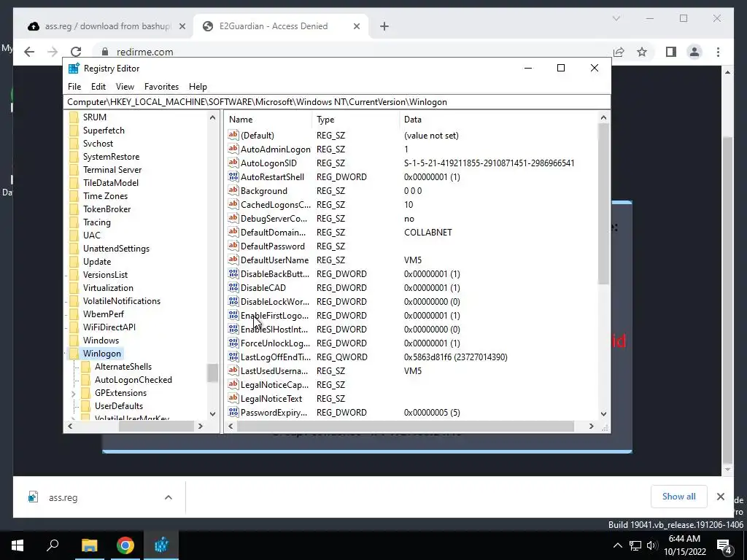
Task: Click the volume speaker tray icon
Action: (x=652, y=545)
